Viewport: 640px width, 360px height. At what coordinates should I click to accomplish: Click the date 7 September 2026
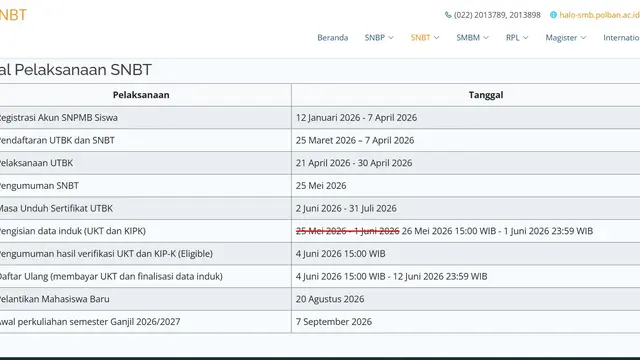point(334,322)
